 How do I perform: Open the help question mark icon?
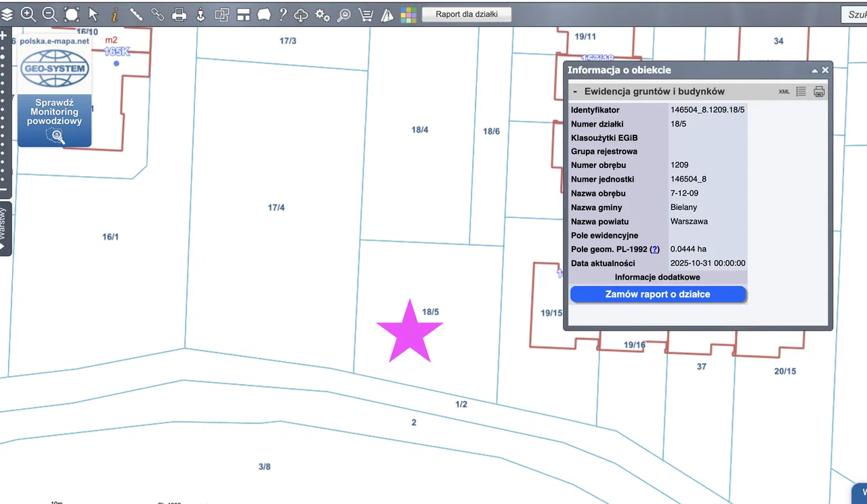coord(283,14)
